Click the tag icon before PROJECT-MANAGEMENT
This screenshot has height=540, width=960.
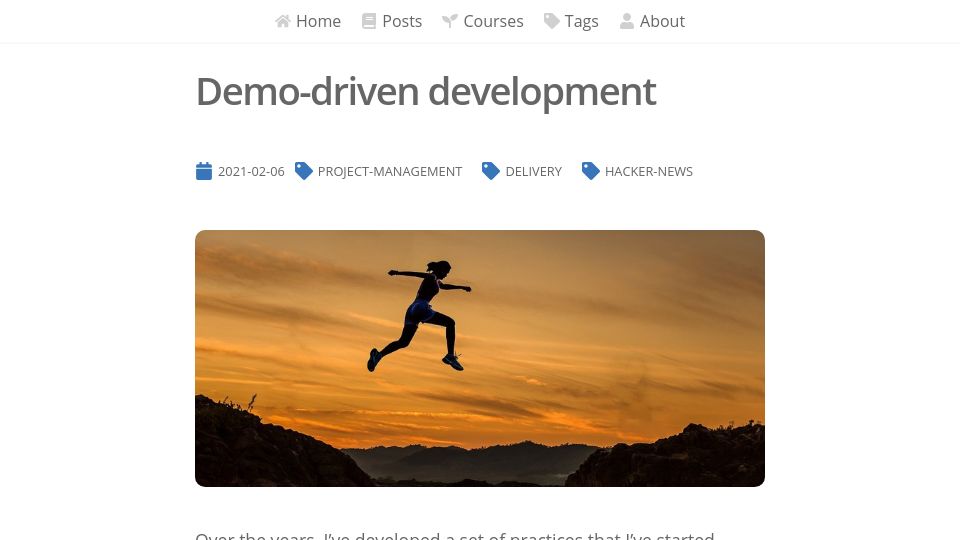pyautogui.click(x=304, y=171)
